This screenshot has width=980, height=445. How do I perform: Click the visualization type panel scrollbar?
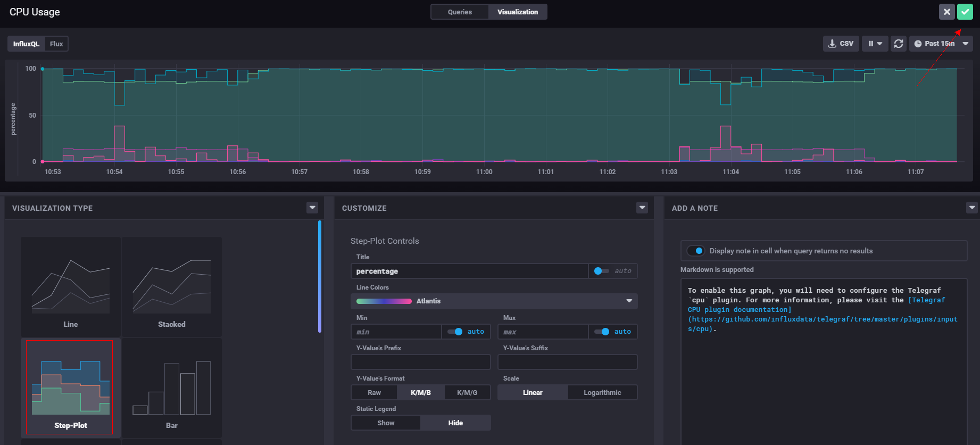point(320,276)
